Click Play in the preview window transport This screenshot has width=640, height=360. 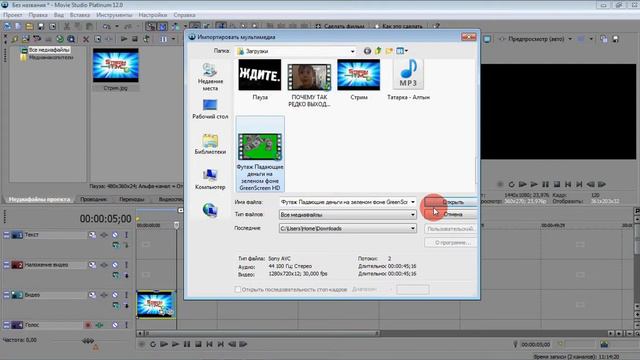pyautogui.click(x=534, y=184)
